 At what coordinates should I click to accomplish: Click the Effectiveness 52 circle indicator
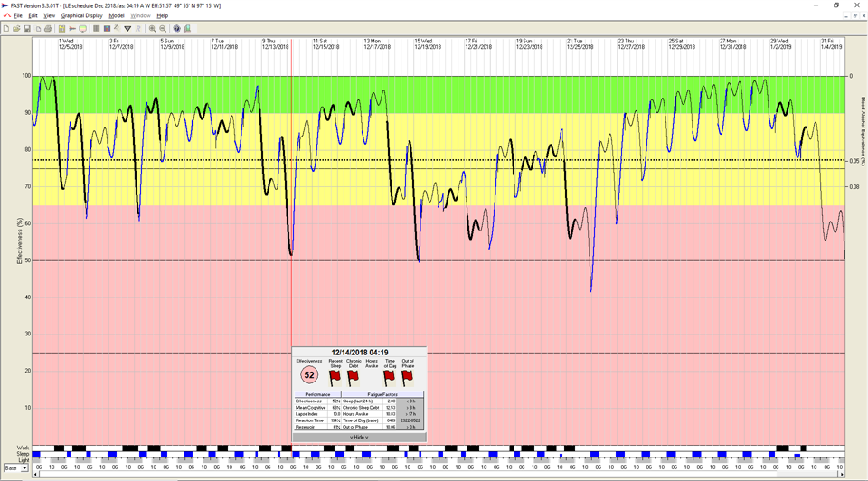[x=309, y=375]
